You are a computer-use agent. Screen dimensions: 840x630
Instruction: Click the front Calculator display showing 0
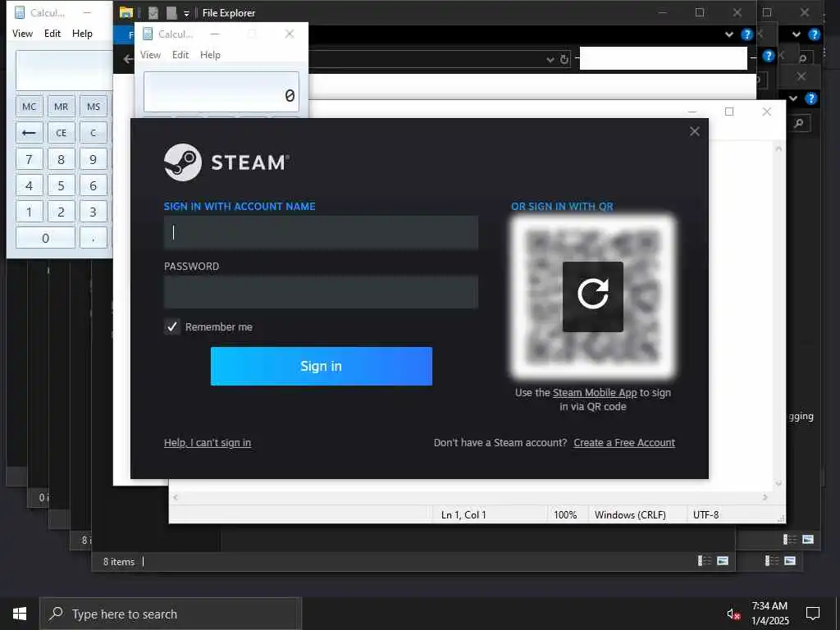click(x=221, y=92)
